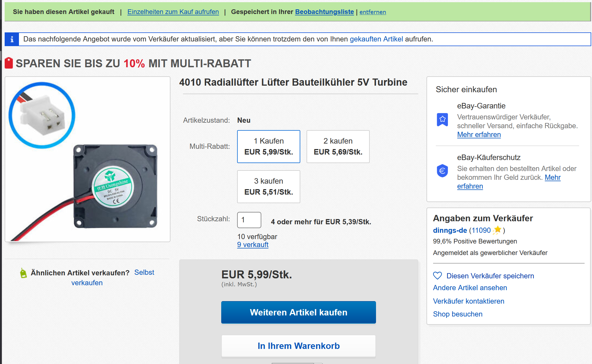Select the '2 kaufen EUR 5,69' option
Screen dimensions: 592x364
point(338,147)
